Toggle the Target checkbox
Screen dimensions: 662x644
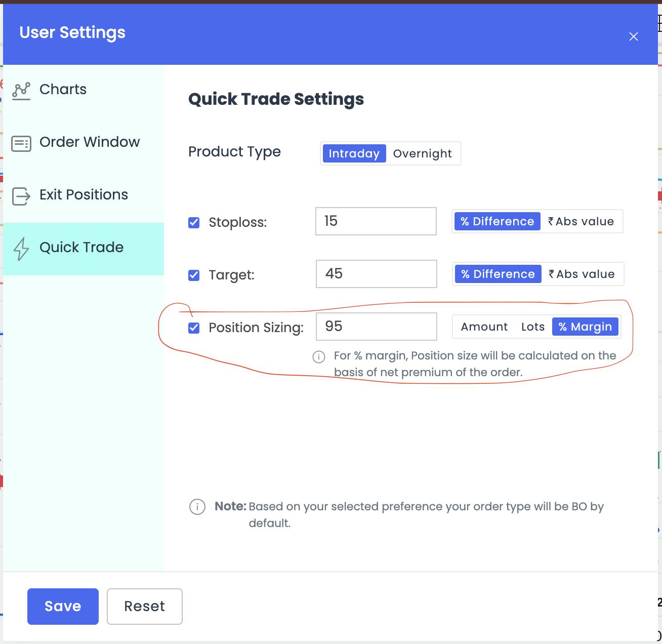point(194,275)
